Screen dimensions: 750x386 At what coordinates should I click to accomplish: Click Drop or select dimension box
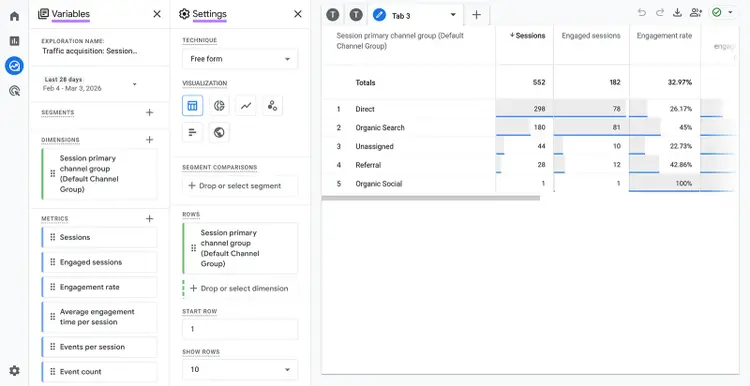(240, 288)
